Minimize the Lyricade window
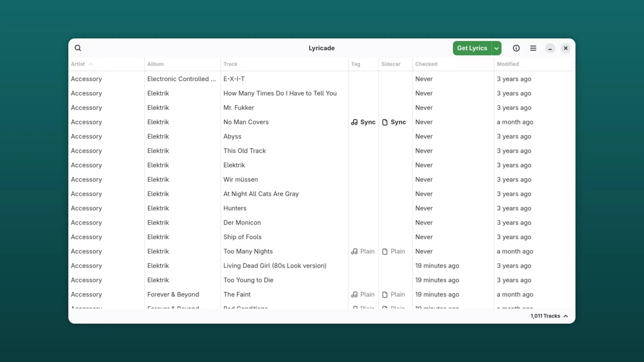Viewport: 644px width, 362px height. (550, 48)
